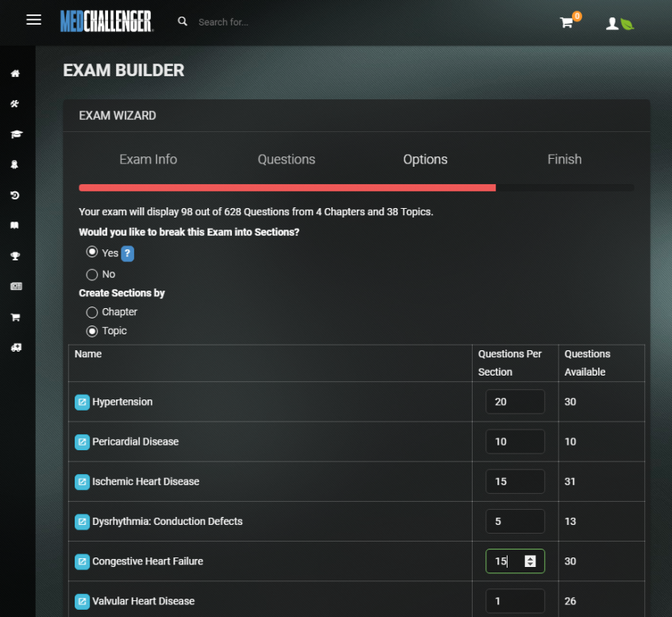
Task: Click the red wizard progress bar
Action: click(287, 187)
